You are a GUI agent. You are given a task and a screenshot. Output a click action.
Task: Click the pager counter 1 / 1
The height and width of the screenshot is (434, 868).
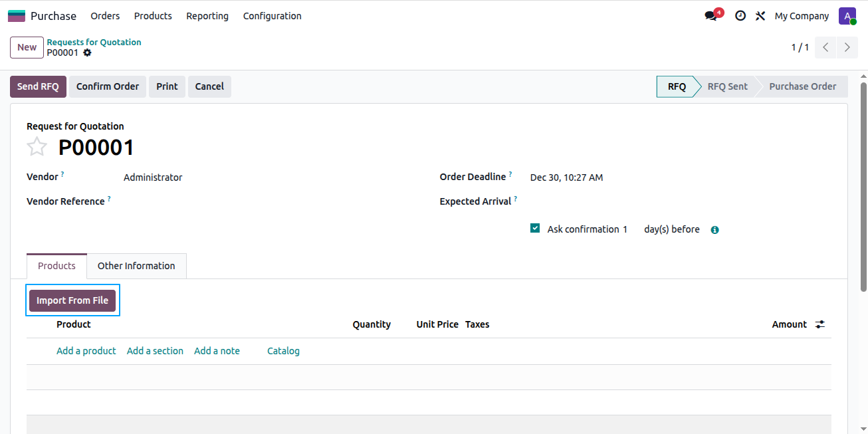800,47
